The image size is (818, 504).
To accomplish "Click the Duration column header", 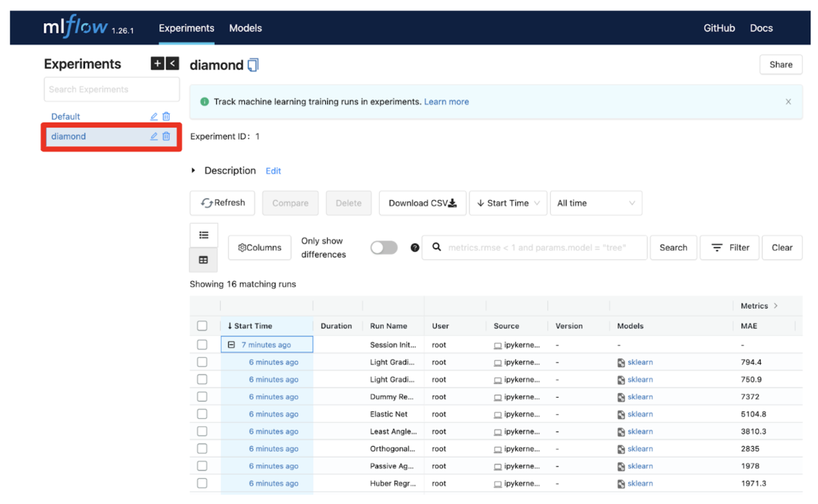I will [x=336, y=326].
